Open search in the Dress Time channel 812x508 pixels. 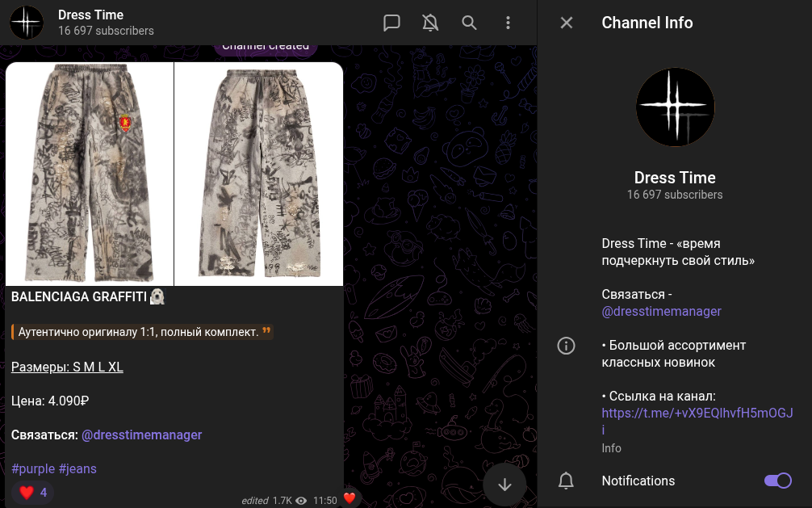pos(469,23)
